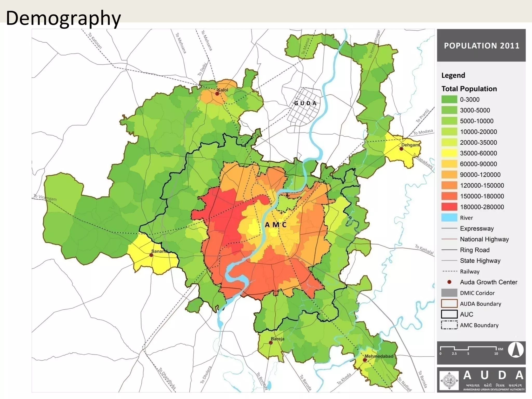Click the Sanand growth center marker
532x399 pixels.
click(x=151, y=255)
